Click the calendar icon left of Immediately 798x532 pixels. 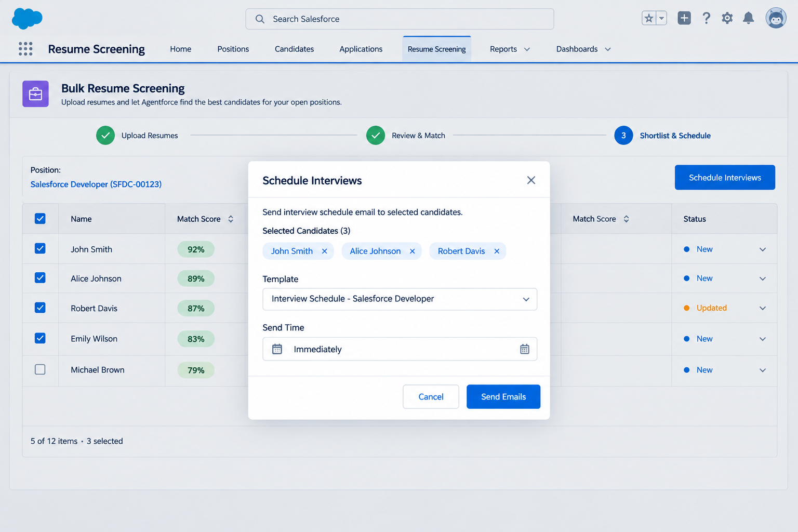277,349
